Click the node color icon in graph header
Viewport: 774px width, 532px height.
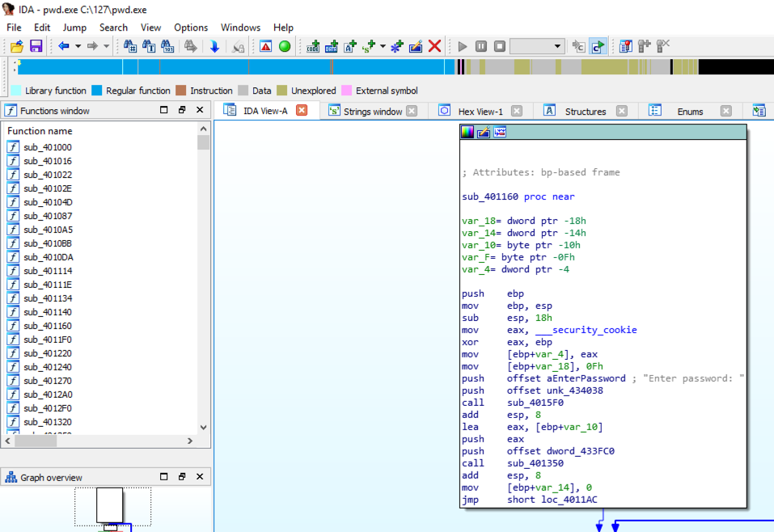pyautogui.click(x=467, y=132)
